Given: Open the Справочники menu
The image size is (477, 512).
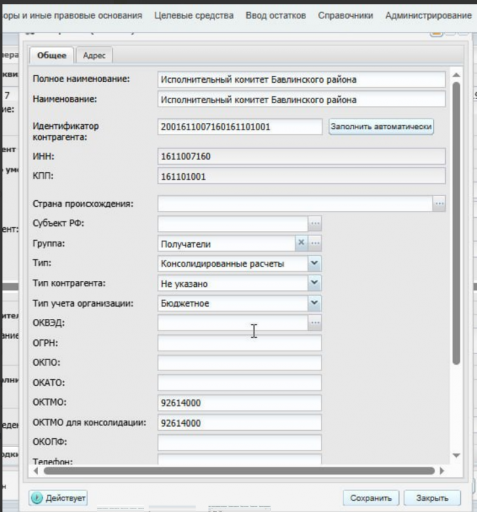Looking at the screenshot, I should tap(345, 15).
